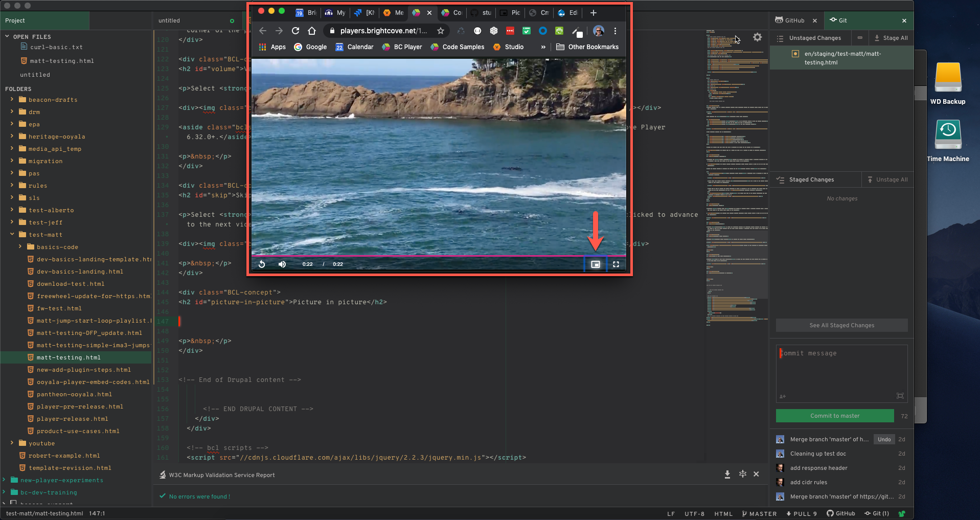Click Stage All button

click(891, 38)
